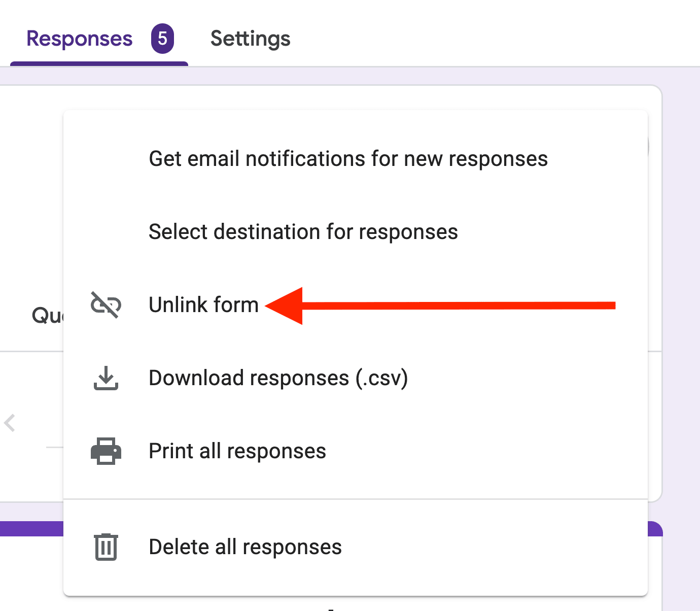Print all responses
Screen dimensions: 700x611
[x=237, y=451]
